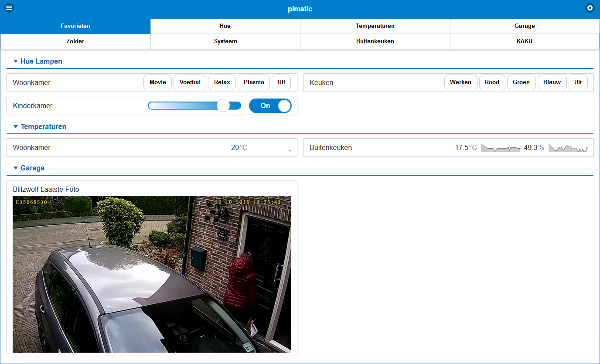Open the settings gear icon
Screen dimensions: 600x364
(590, 8)
